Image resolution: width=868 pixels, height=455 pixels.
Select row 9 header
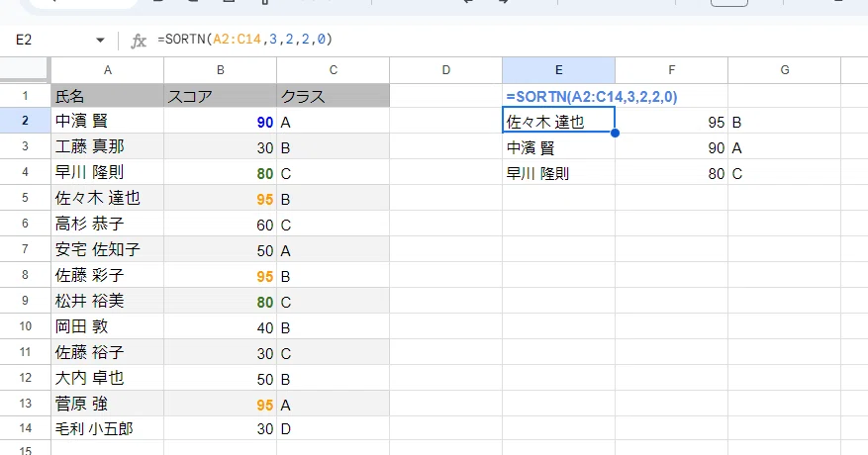click(25, 301)
